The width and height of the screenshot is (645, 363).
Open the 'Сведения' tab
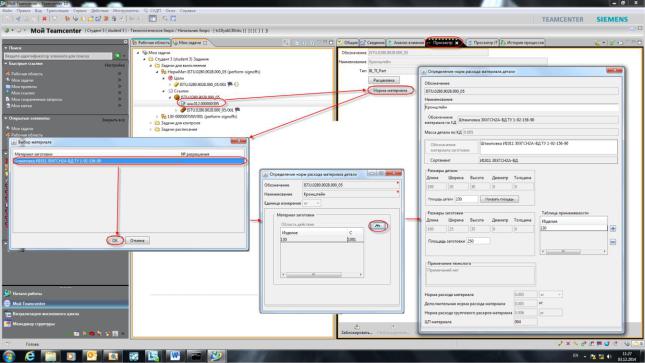(x=373, y=42)
